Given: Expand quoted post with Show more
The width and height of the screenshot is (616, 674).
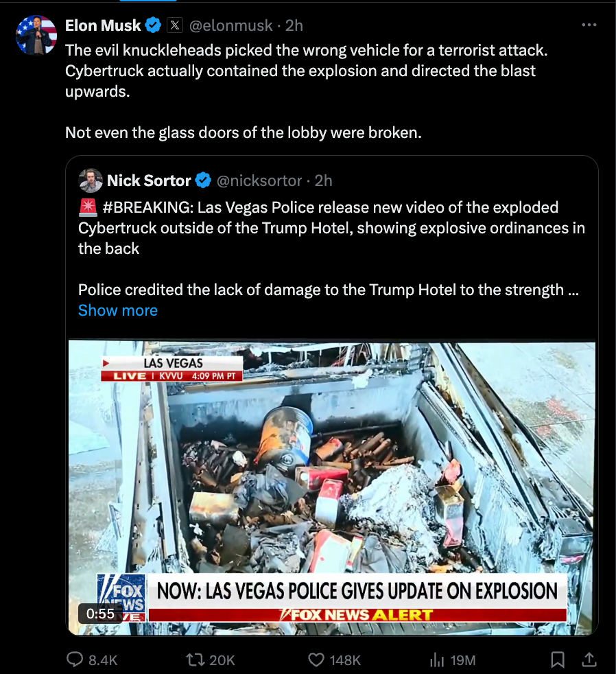Looking at the screenshot, I should [x=118, y=310].
